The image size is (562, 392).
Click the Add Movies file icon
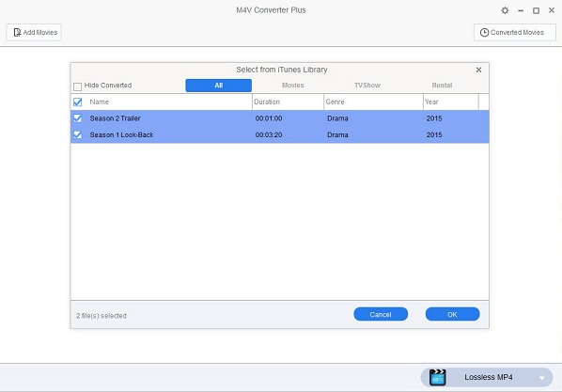point(17,32)
